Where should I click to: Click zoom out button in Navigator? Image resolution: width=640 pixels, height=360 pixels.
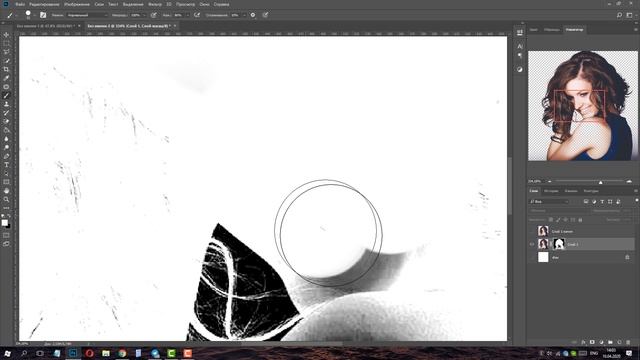549,181
